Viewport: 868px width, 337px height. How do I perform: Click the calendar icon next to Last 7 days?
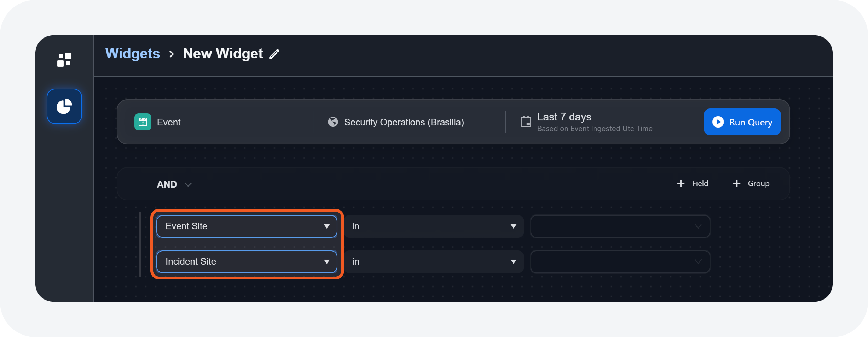point(526,122)
